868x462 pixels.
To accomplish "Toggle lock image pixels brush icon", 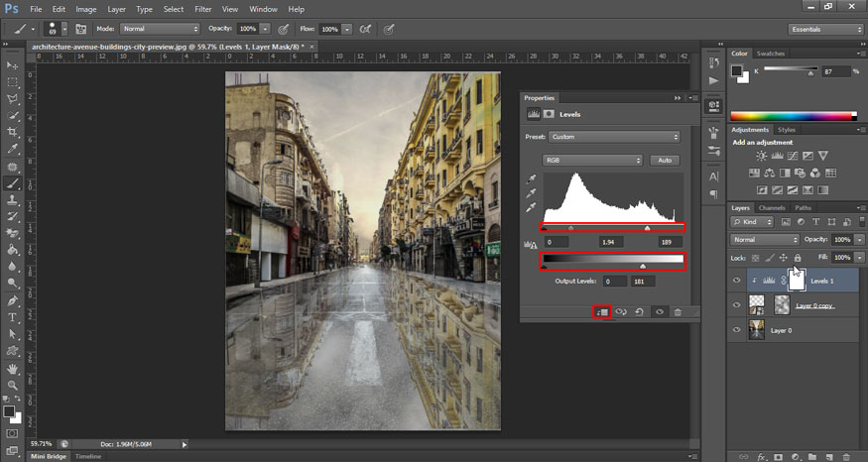I will click(770, 258).
